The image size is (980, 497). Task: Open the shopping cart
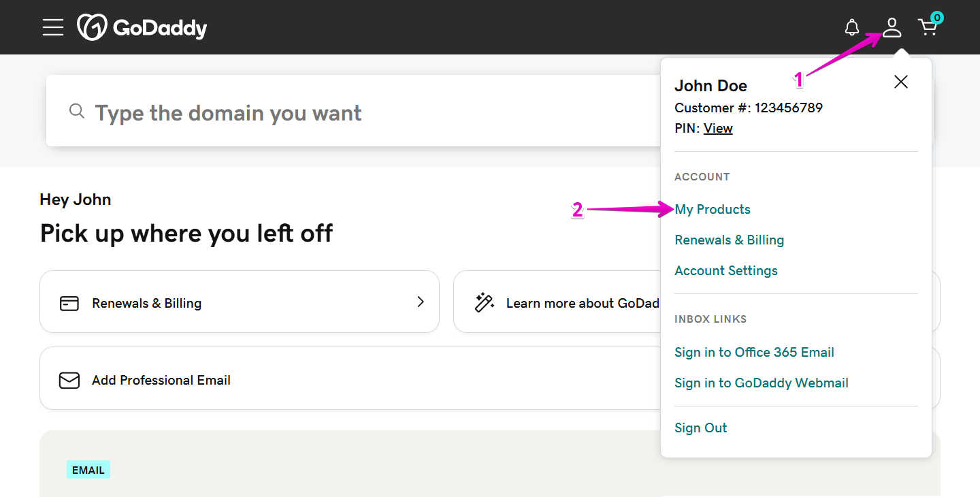point(928,28)
